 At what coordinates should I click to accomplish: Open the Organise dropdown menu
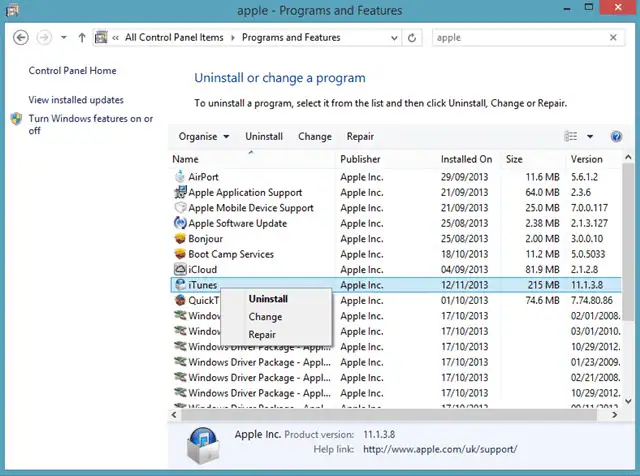204,136
